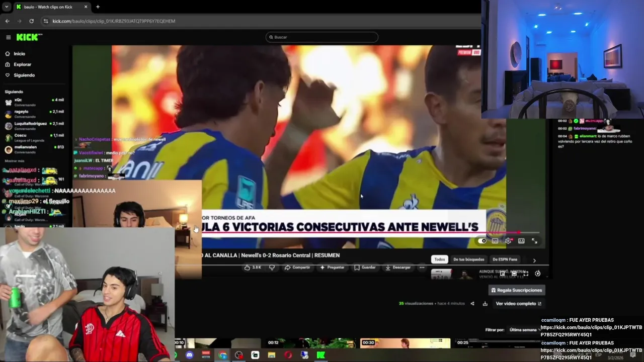
Task: Open Google Chrome from the taskbar
Action: [x=222, y=355]
